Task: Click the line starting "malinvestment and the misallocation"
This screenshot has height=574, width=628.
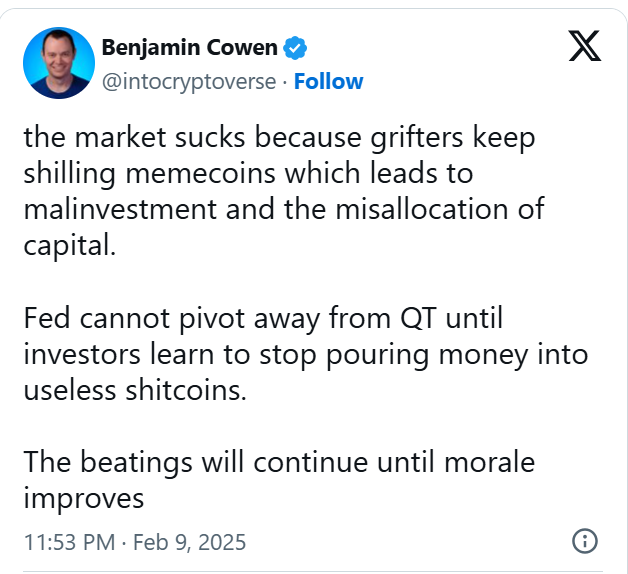Action: click(x=286, y=208)
